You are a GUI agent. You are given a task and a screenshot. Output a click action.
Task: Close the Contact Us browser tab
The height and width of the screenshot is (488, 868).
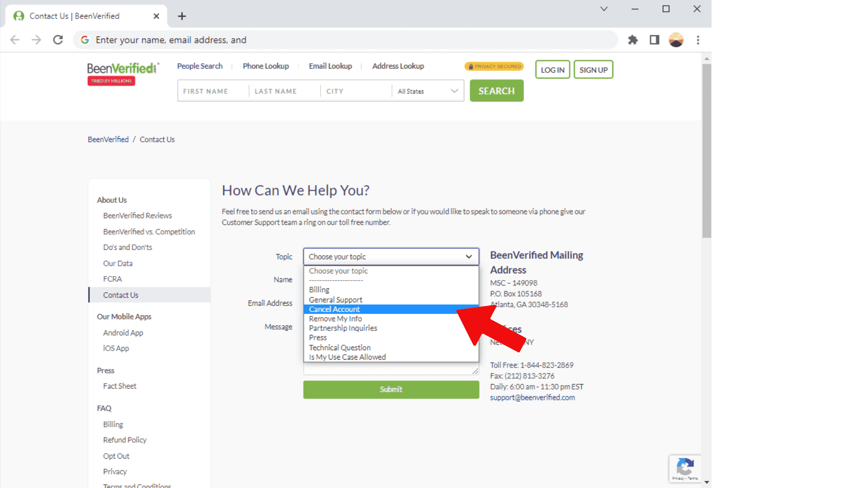click(x=156, y=16)
